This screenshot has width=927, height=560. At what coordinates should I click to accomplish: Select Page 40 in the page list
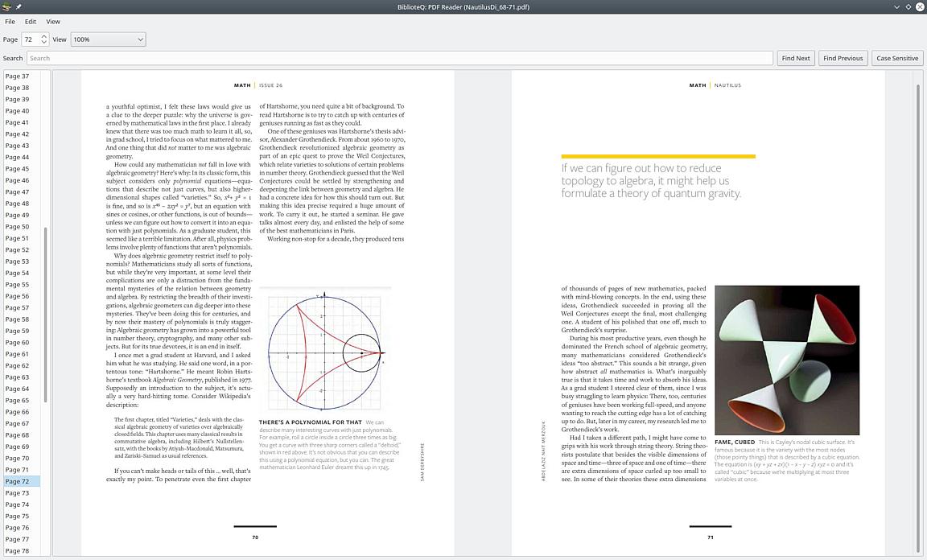coord(22,110)
